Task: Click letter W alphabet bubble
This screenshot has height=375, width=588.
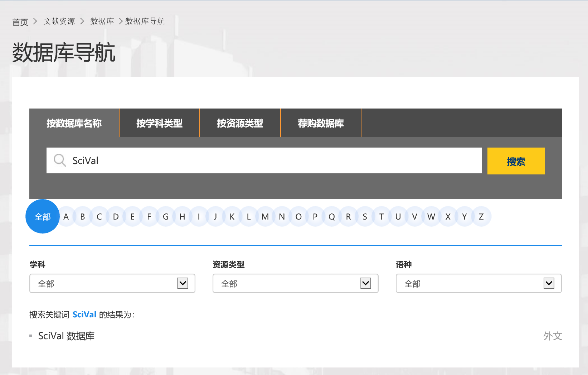Action: pos(431,217)
